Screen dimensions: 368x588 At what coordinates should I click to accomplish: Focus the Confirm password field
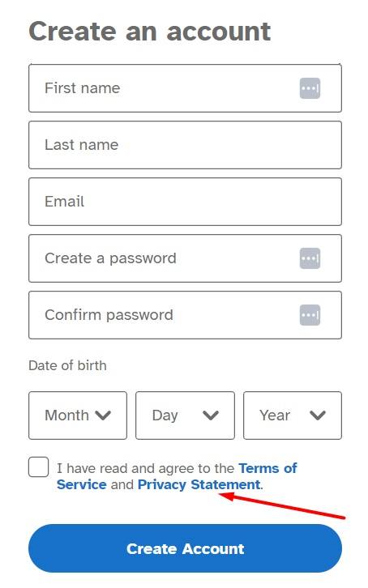tap(185, 315)
